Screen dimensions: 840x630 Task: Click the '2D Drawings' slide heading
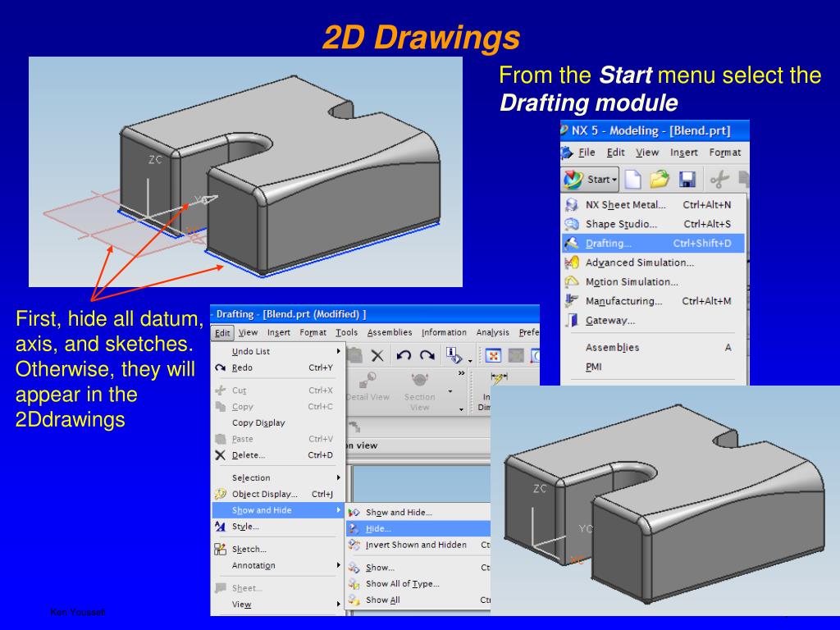click(421, 38)
